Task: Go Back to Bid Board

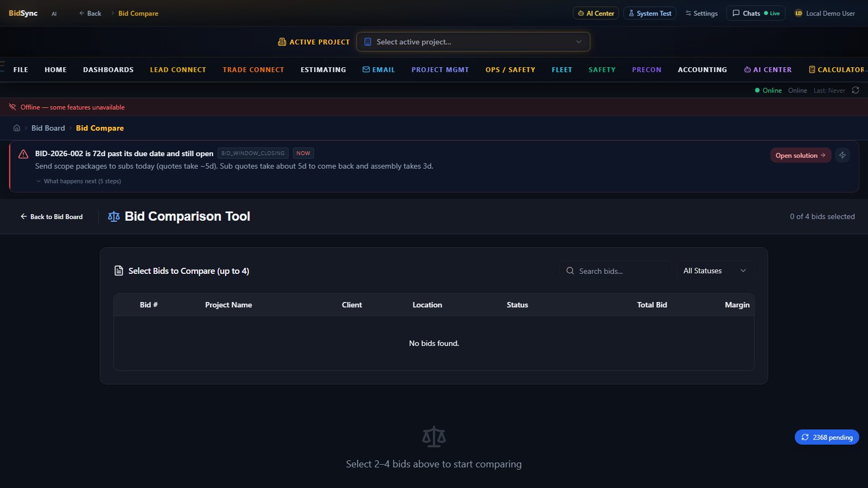Action: tap(52, 216)
